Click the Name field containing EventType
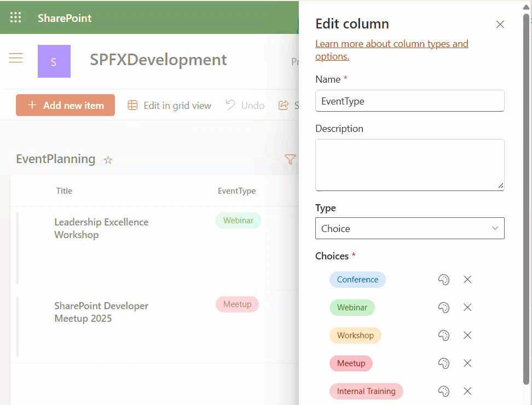532x405 pixels. point(409,101)
